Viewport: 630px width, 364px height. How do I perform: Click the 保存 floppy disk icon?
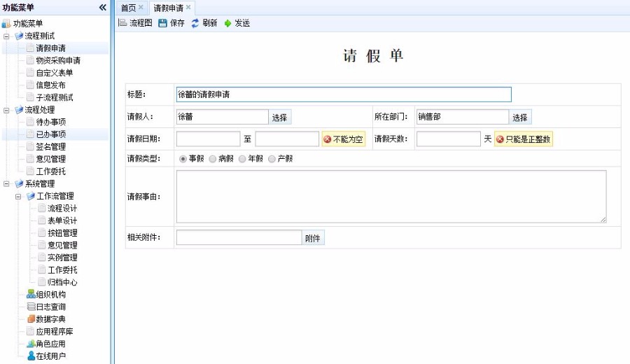click(162, 23)
